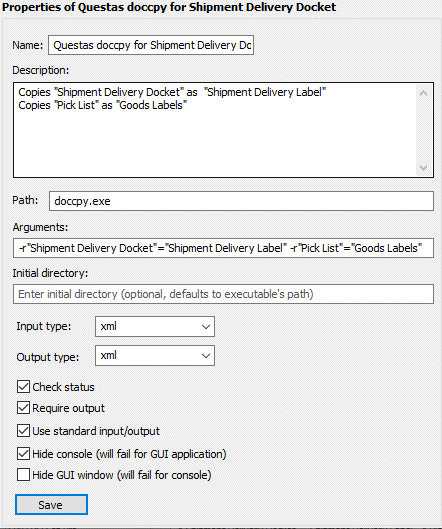Click the Initial directory: label text

[x=50, y=273]
